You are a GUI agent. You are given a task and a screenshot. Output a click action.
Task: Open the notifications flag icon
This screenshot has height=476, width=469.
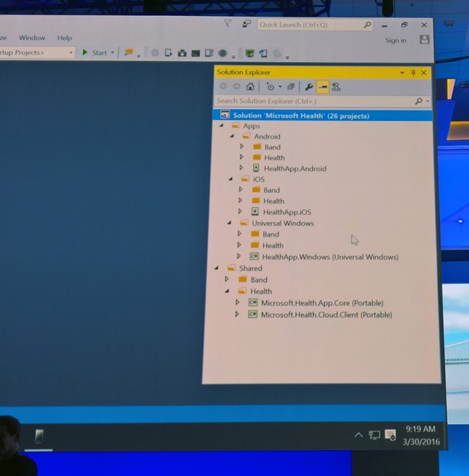(x=228, y=23)
